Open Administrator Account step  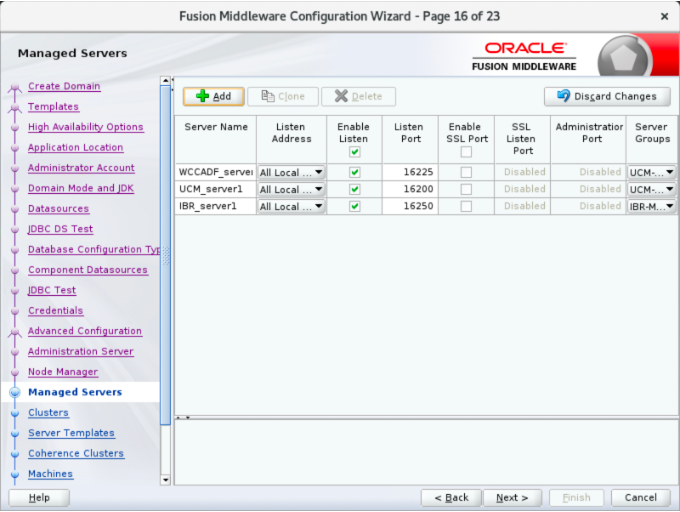pos(81,167)
